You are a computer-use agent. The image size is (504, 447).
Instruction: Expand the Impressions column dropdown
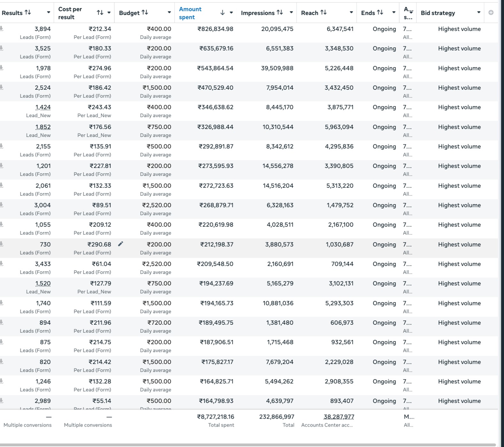(x=291, y=12)
